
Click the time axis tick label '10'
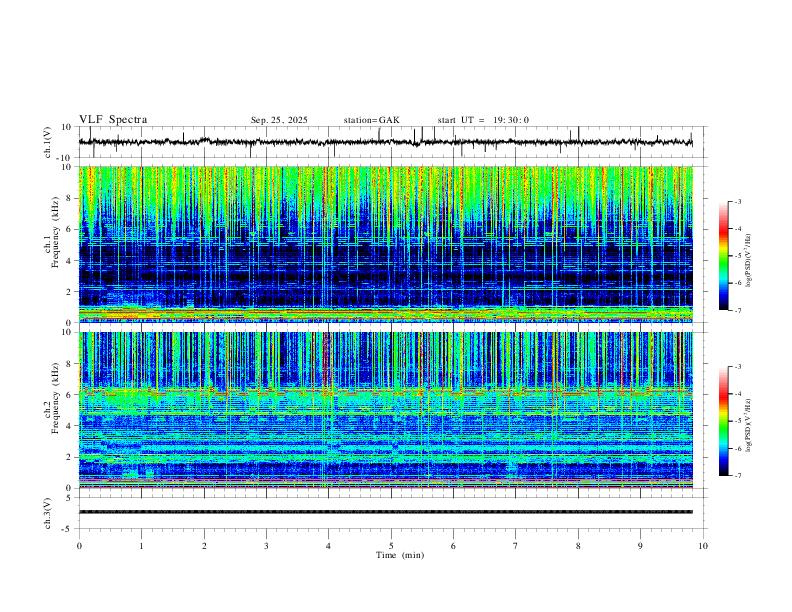(703, 546)
